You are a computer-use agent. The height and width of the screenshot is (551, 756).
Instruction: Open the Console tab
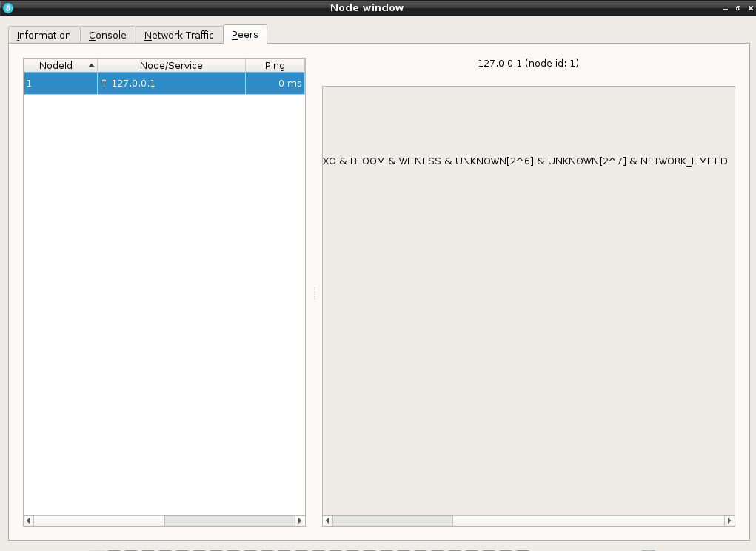(107, 35)
